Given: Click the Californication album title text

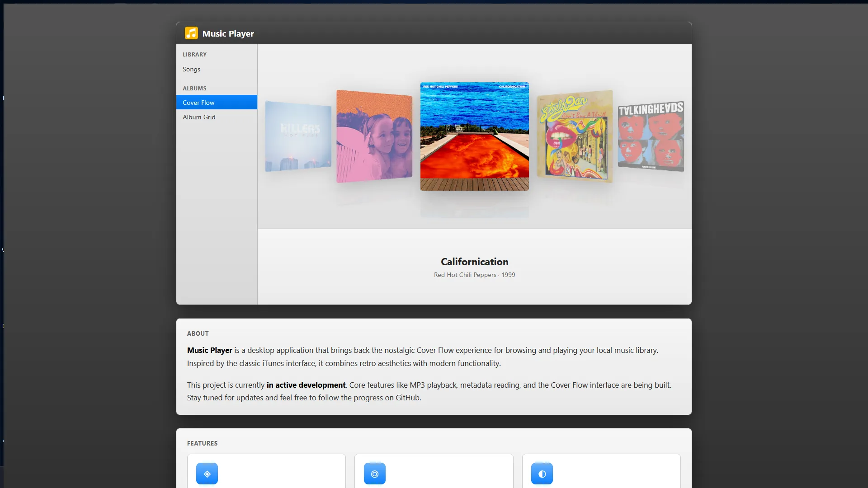Looking at the screenshot, I should tap(475, 262).
